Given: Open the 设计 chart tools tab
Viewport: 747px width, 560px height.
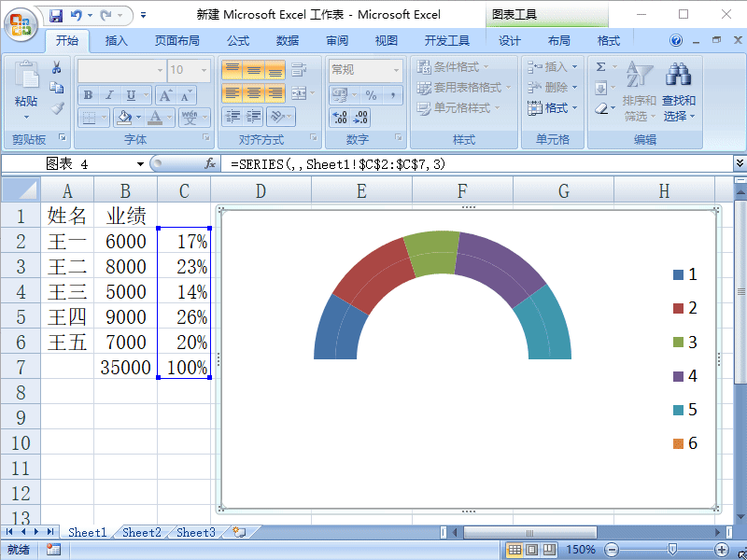Looking at the screenshot, I should pyautogui.click(x=509, y=39).
